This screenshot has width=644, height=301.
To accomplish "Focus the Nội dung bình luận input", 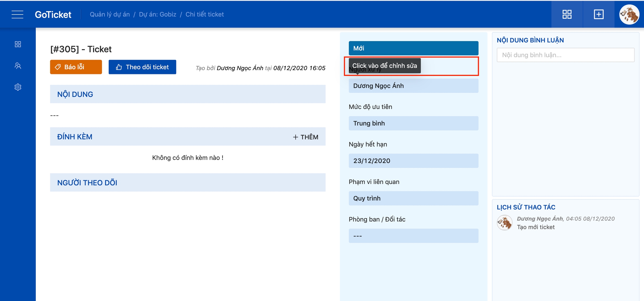I will [x=565, y=55].
